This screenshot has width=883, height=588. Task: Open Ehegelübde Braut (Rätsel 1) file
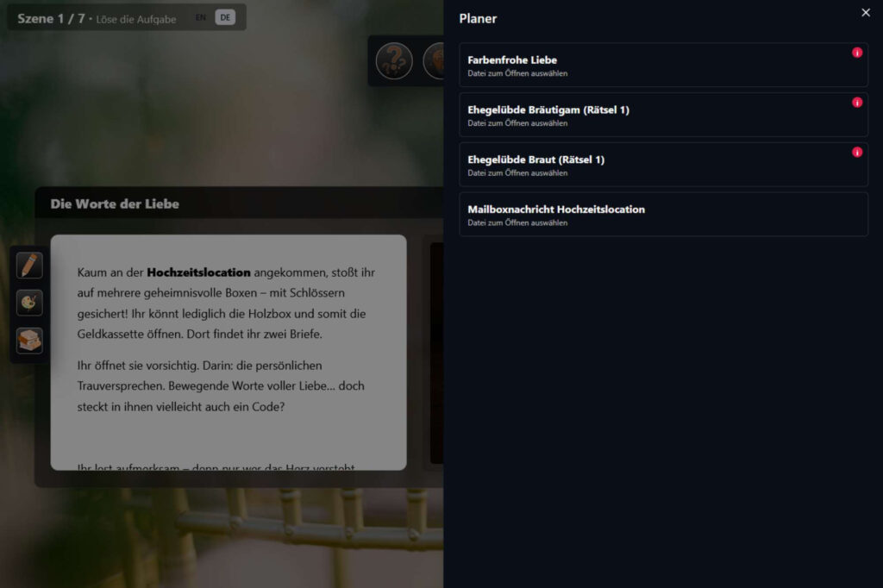[655, 166]
